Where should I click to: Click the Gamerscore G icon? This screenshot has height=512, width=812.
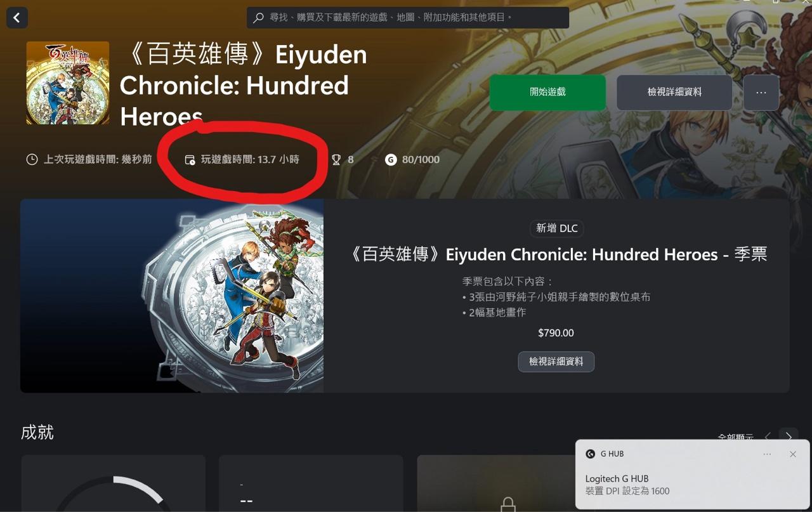click(391, 160)
